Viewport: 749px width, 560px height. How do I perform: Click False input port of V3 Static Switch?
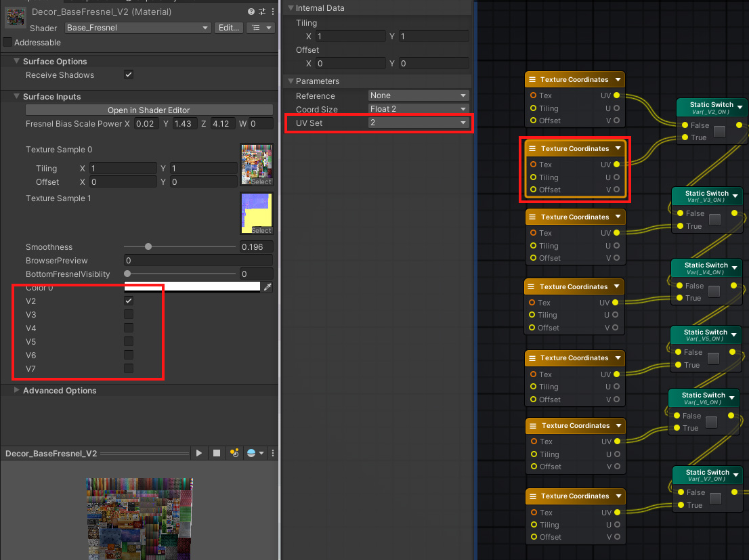[680, 213]
